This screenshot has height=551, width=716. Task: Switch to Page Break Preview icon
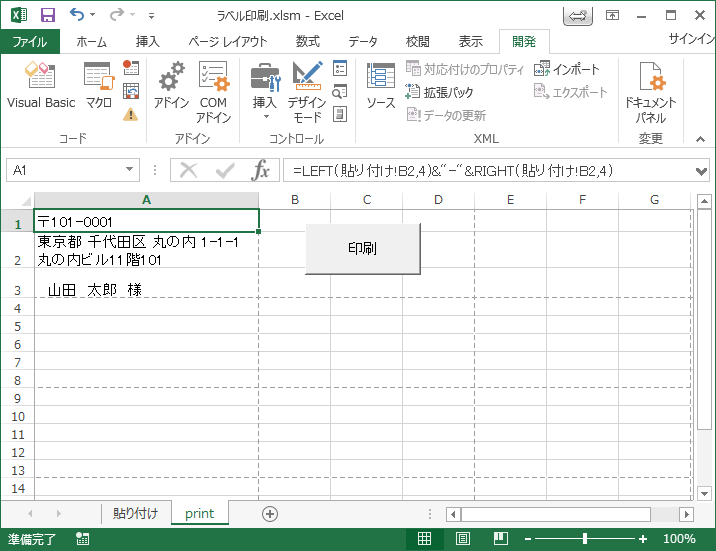point(501,539)
